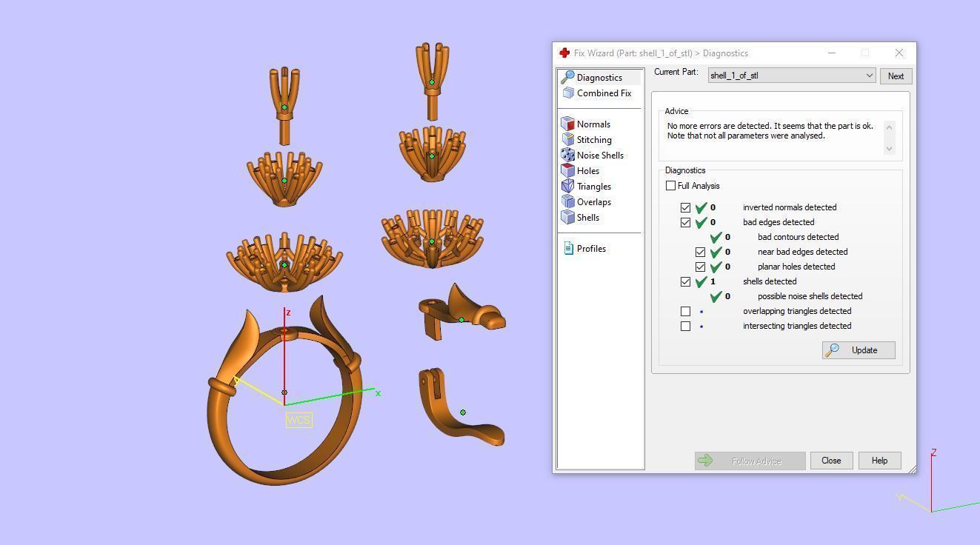Click the "Current Part:" label

[x=676, y=73]
